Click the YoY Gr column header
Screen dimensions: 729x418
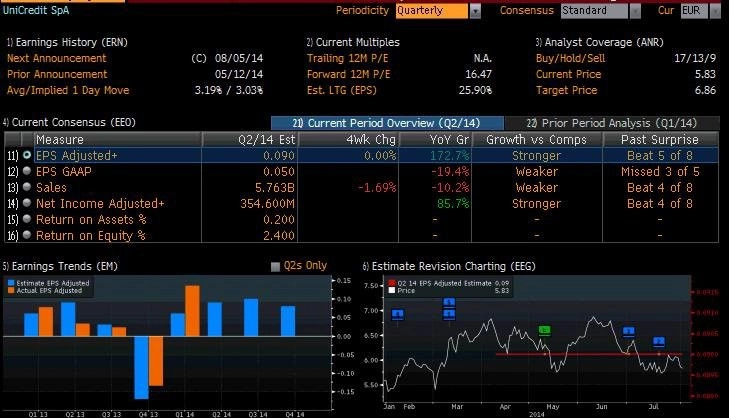tap(435, 139)
